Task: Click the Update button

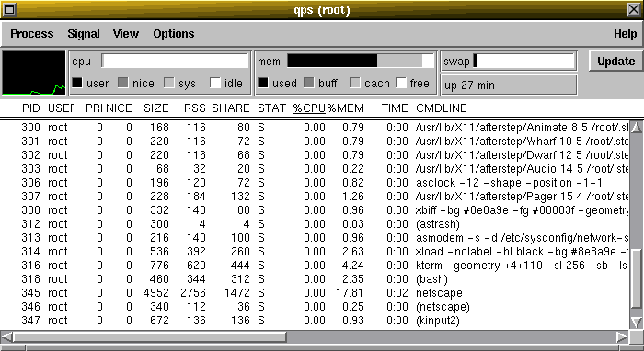Action: pyautogui.click(x=616, y=61)
